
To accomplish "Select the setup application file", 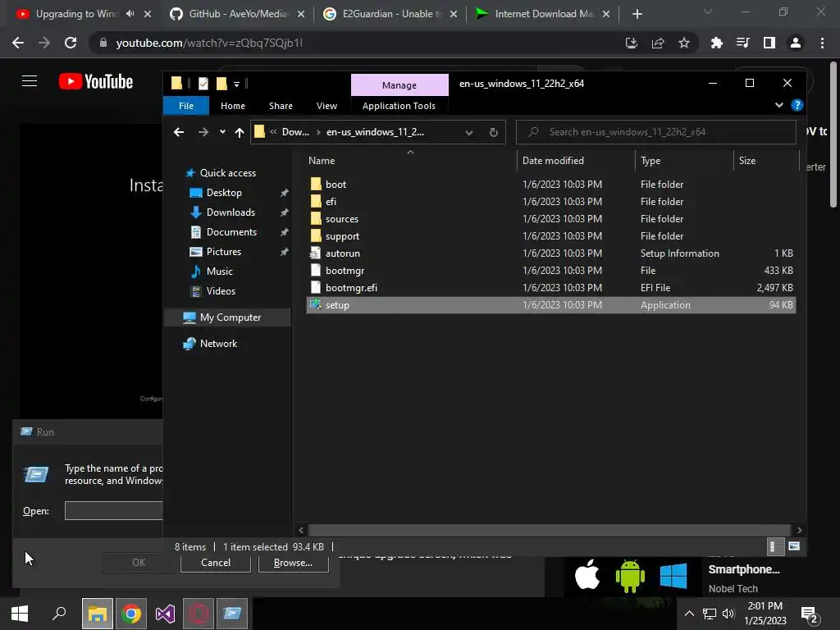I will (550, 305).
